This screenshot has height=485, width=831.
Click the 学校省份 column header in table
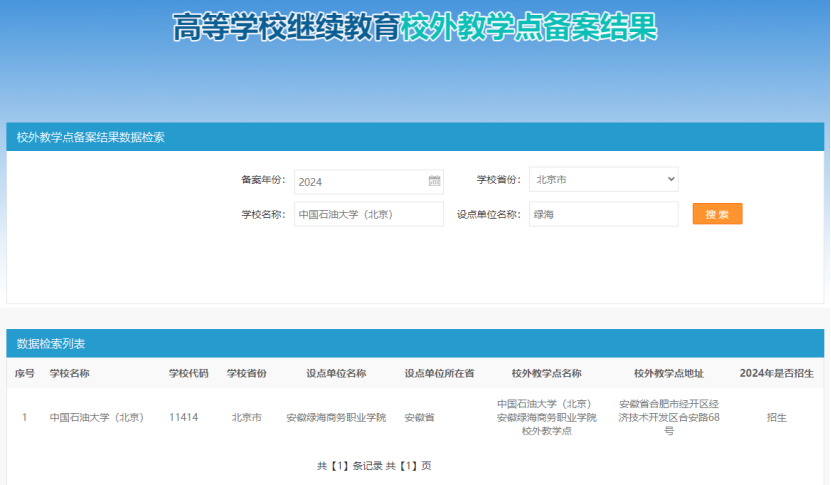coord(246,373)
